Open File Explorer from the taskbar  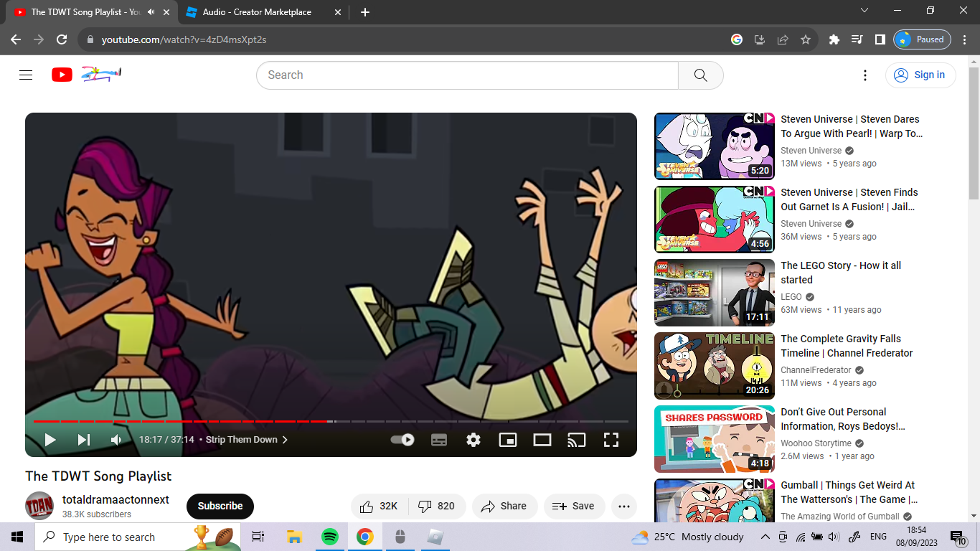click(x=294, y=537)
